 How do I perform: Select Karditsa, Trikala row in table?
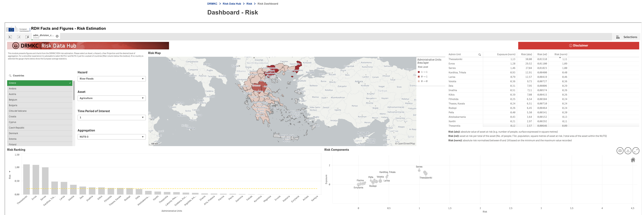click(543, 73)
